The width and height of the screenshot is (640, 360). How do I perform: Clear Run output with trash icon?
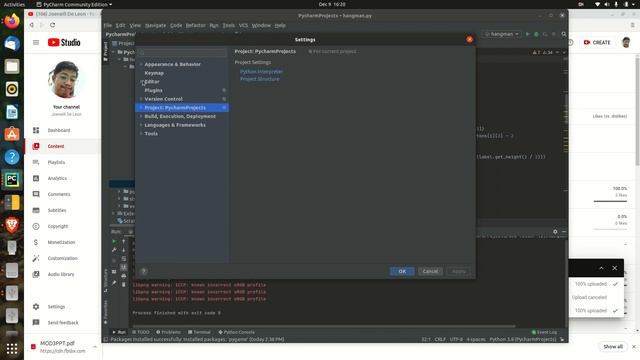(x=124, y=284)
